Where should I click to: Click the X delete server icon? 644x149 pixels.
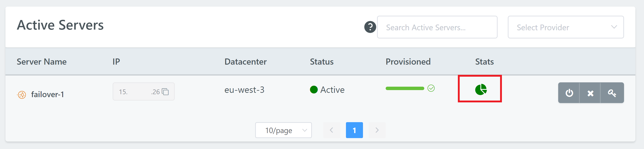pos(590,93)
